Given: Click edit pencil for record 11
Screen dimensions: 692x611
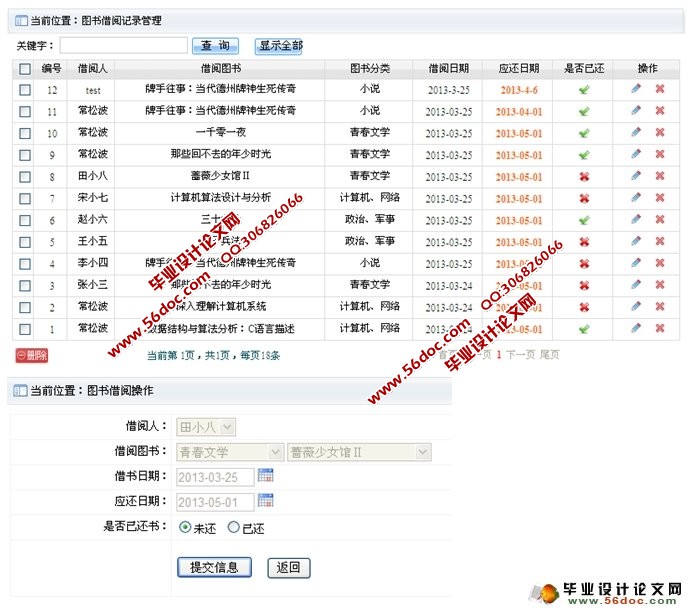Looking at the screenshot, I should point(636,110).
